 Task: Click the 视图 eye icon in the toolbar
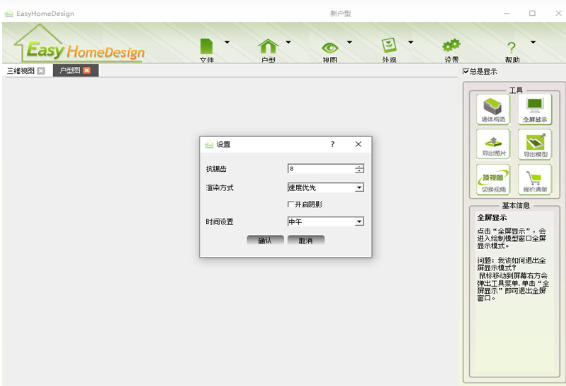click(330, 48)
